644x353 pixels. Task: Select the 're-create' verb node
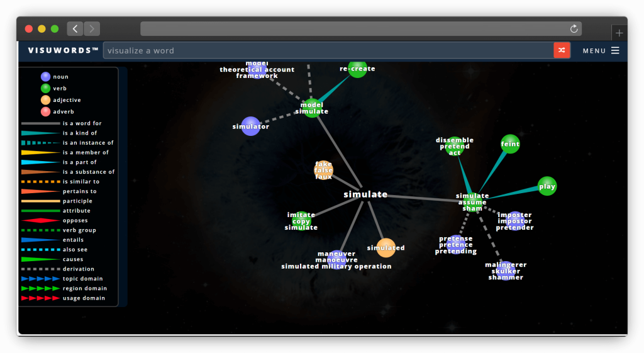click(357, 69)
